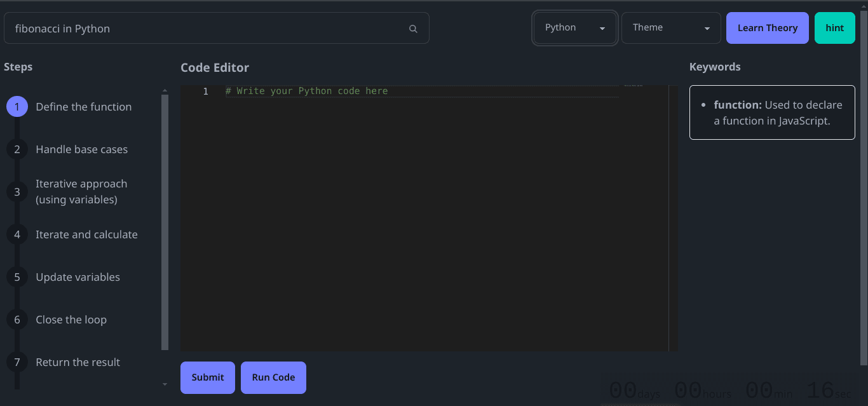The width and height of the screenshot is (868, 406).
Task: Select step 5 circle marker
Action: tap(17, 277)
